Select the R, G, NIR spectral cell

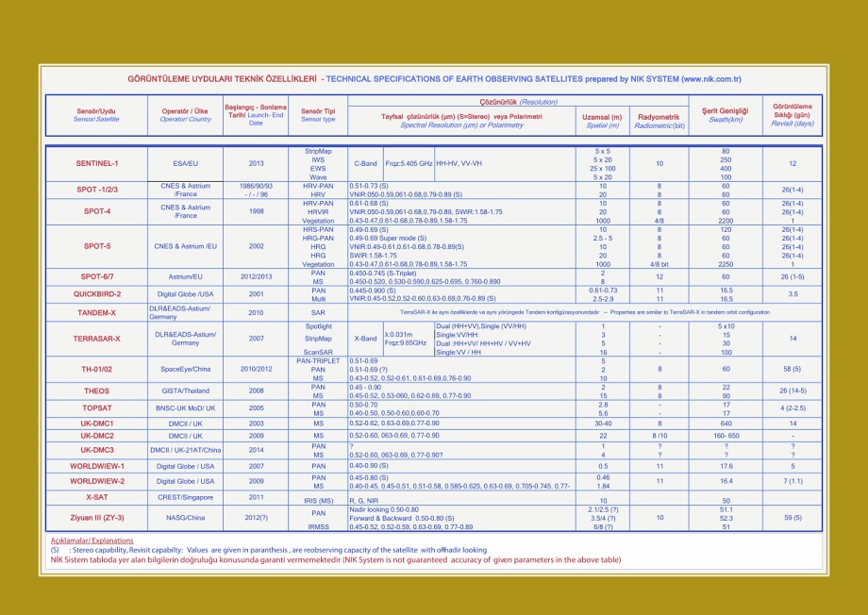coord(366,501)
